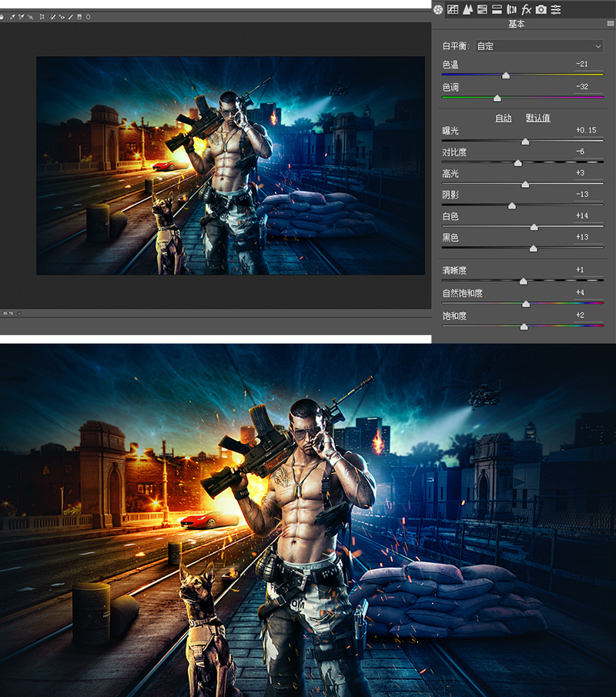Screen dimensions: 616x697
Task: Click the 饱和度 saturation slider handle
Action: tap(524, 327)
